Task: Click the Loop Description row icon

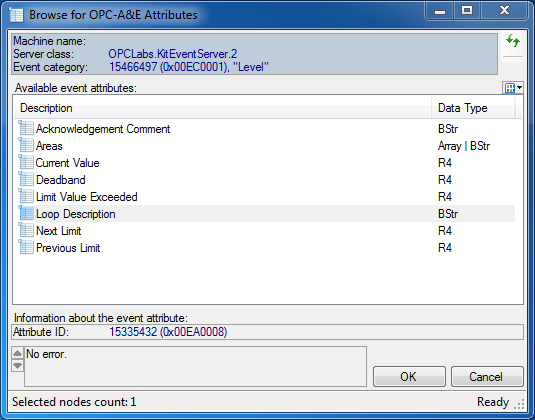Action: pos(26,214)
